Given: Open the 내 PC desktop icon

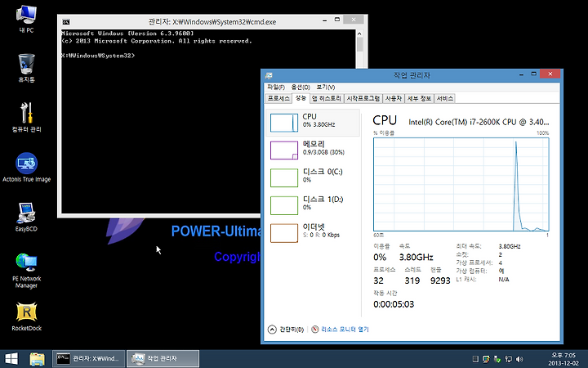Looking at the screenshot, I should coord(26,19).
